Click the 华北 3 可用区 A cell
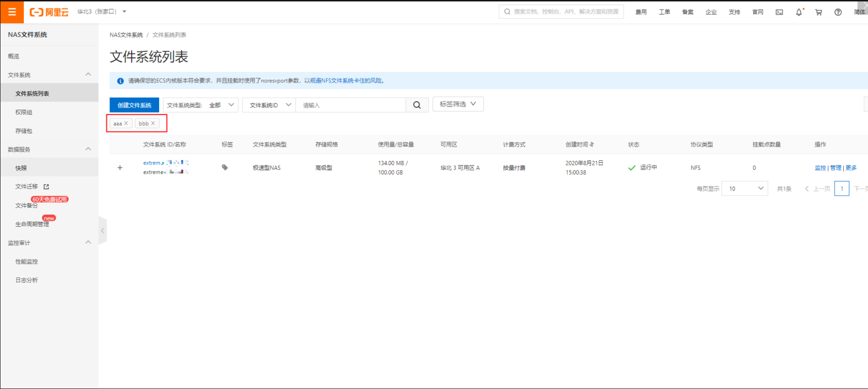Screen dimensions: 868x389 click(x=460, y=168)
